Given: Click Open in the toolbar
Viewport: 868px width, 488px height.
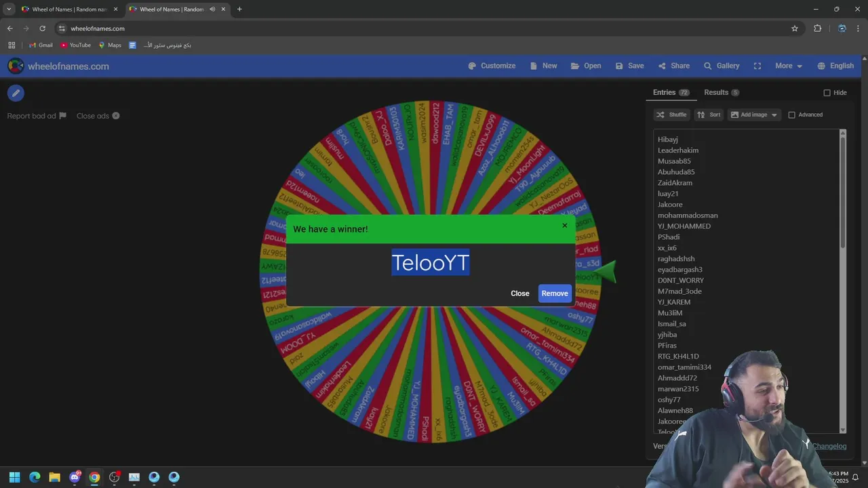Looking at the screenshot, I should (586, 66).
